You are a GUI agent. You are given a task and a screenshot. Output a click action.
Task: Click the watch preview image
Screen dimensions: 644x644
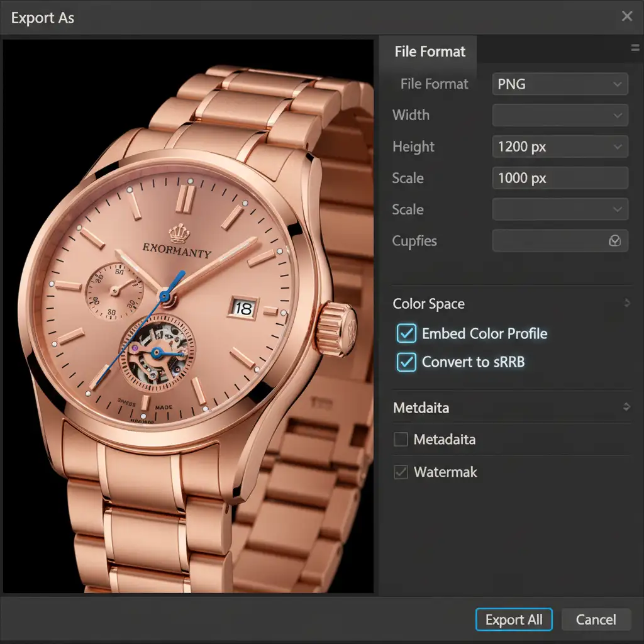point(188,316)
